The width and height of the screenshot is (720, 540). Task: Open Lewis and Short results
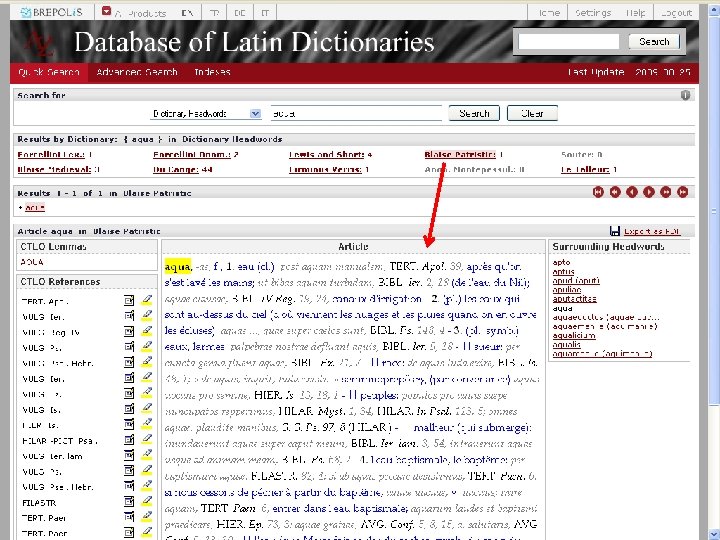coord(326,155)
